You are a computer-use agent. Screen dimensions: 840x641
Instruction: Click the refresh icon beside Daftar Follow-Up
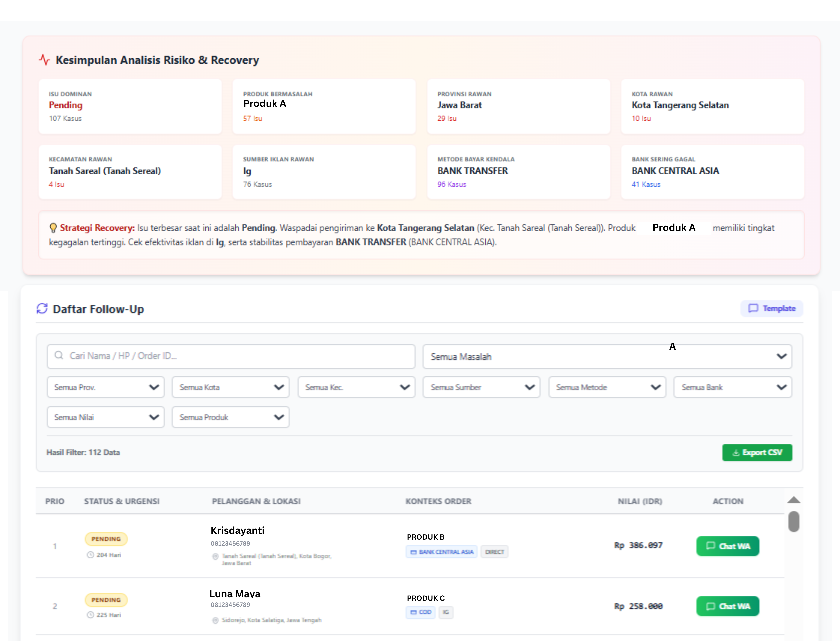click(x=43, y=309)
